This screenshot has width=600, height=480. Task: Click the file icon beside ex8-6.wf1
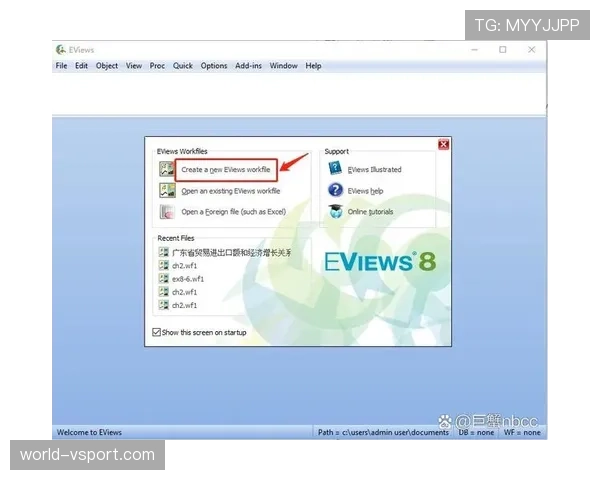[163, 278]
